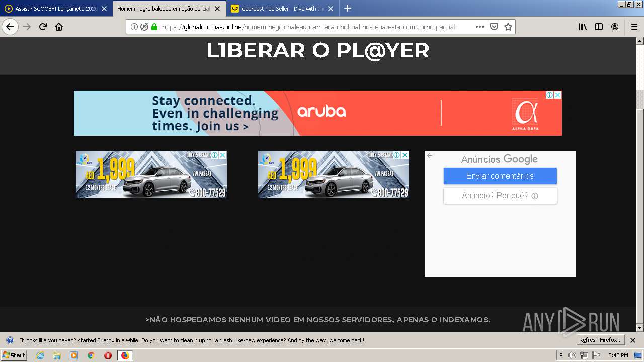Viewport: 644px width, 362px height.
Task: Click the 5:48 PM clock
Action: [618, 355]
